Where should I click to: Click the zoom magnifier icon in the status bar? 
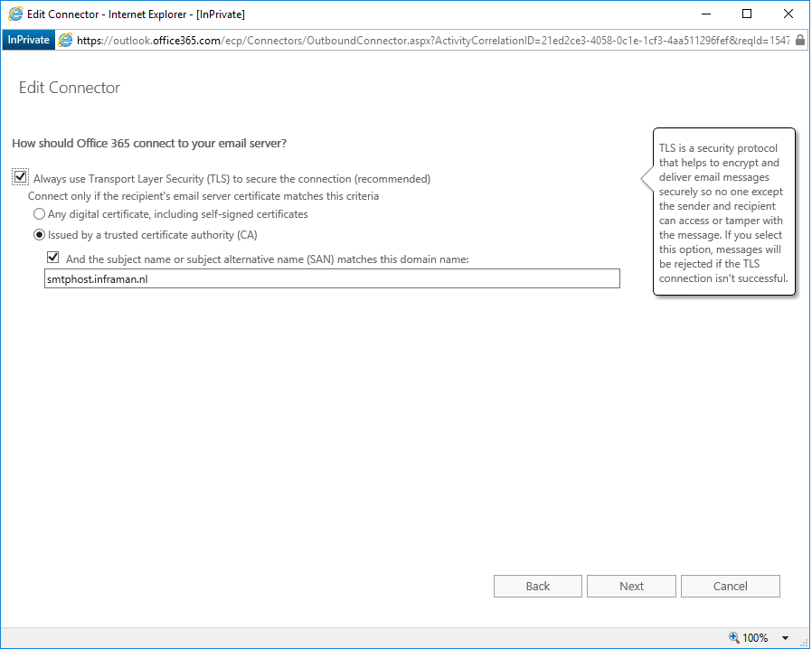point(734,637)
